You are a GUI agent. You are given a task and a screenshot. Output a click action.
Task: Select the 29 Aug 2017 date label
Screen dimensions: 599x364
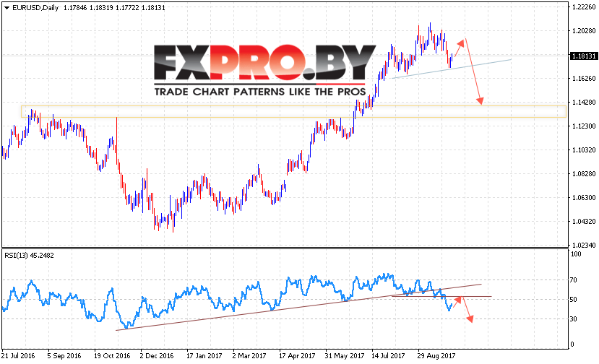436,356
